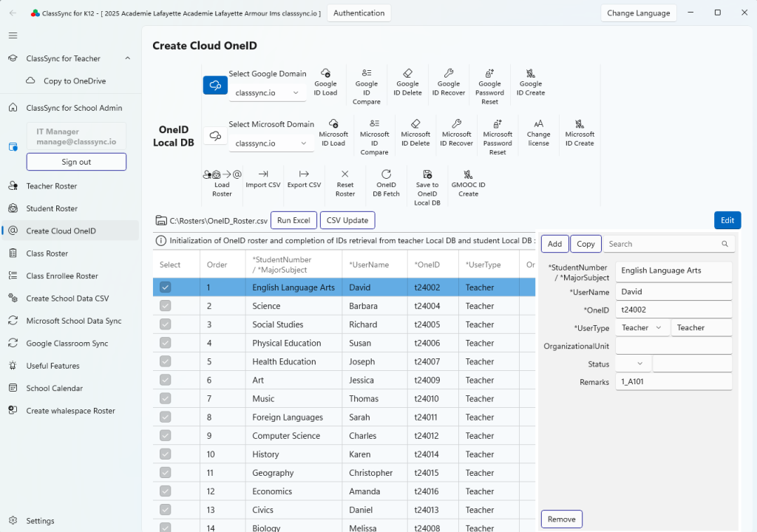Open the Settings page
The height and width of the screenshot is (532, 757).
70,520
